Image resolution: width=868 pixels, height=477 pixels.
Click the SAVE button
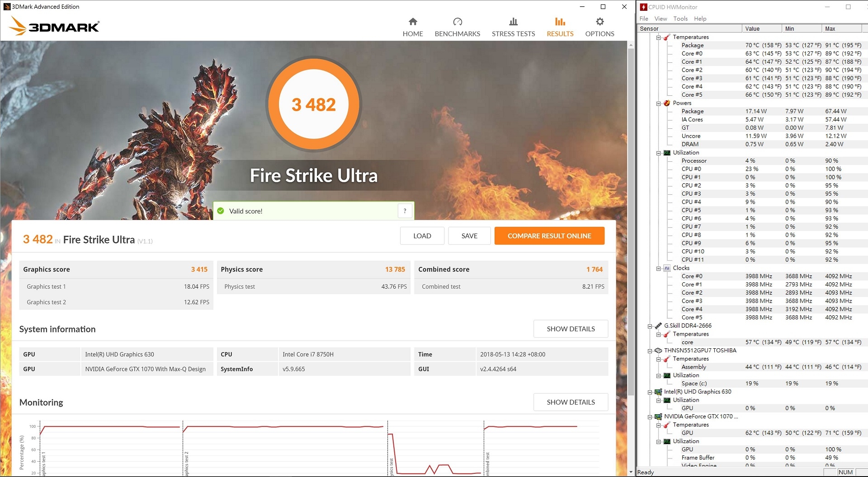tap(469, 236)
